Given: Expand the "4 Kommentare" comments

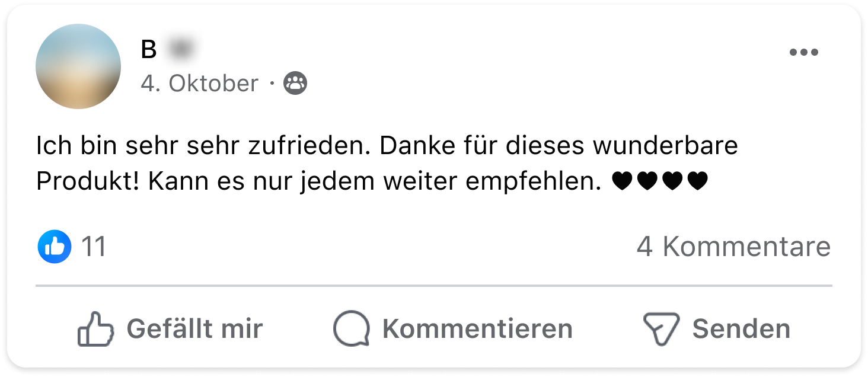Looking at the screenshot, I should tap(733, 247).
